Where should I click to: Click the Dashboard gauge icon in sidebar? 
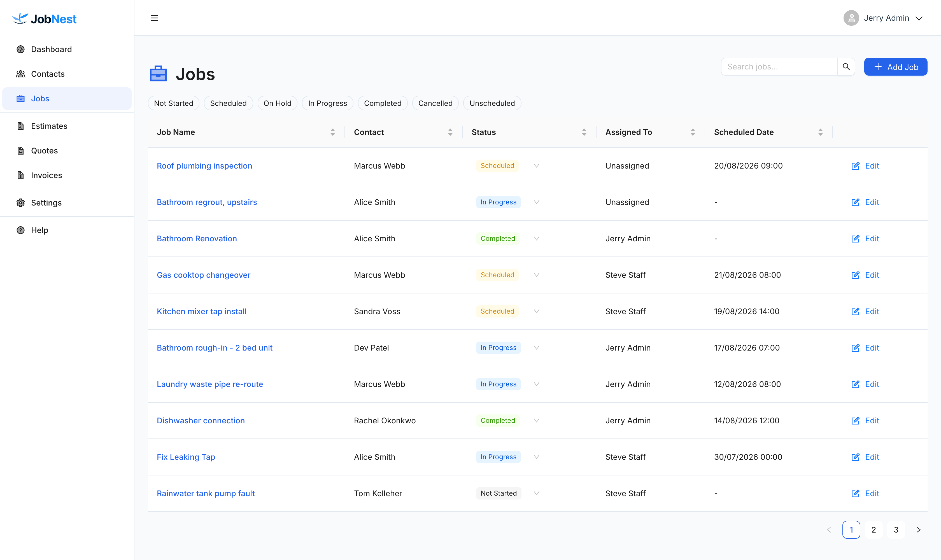pyautogui.click(x=21, y=50)
